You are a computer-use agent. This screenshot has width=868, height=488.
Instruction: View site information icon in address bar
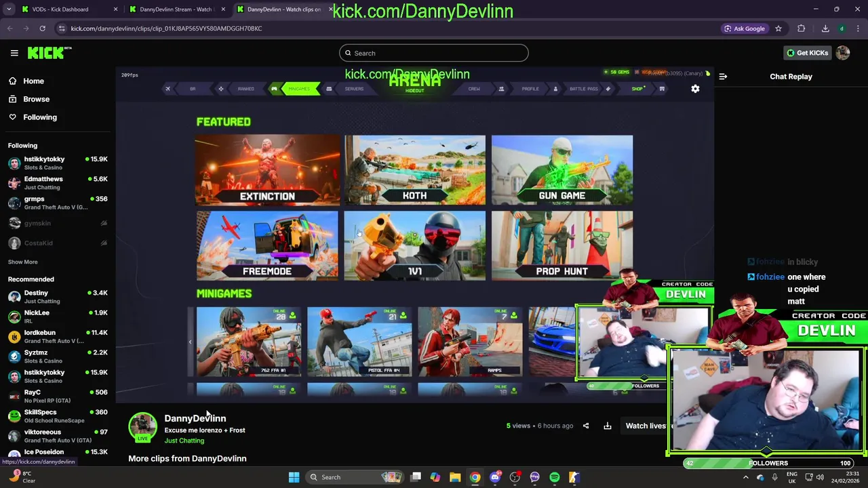click(x=62, y=28)
